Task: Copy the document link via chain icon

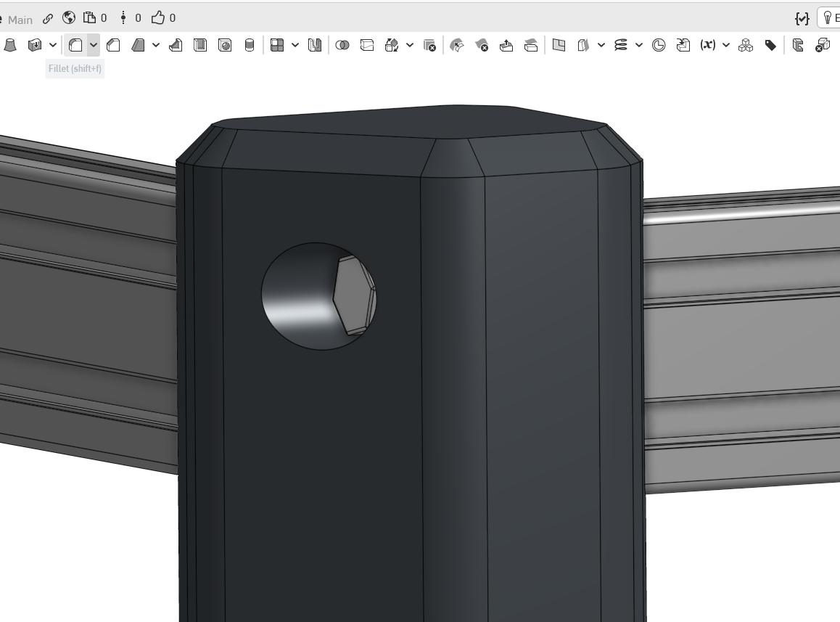Action: (x=48, y=18)
